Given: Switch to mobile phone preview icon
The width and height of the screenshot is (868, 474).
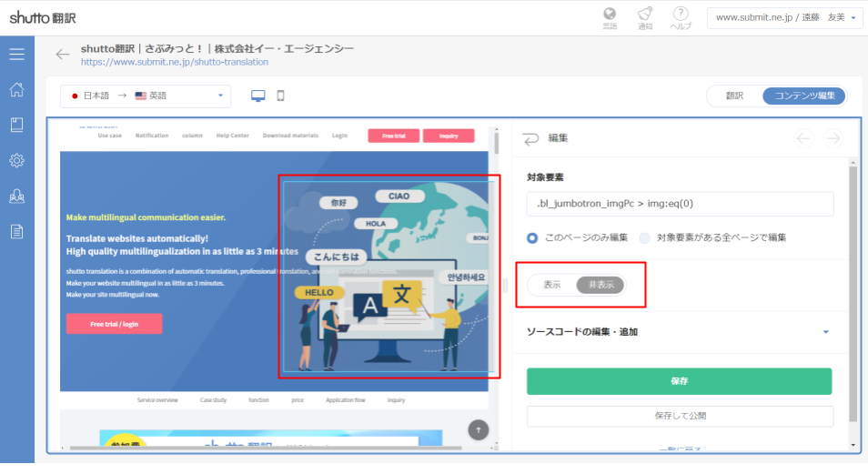Looking at the screenshot, I should click(280, 96).
